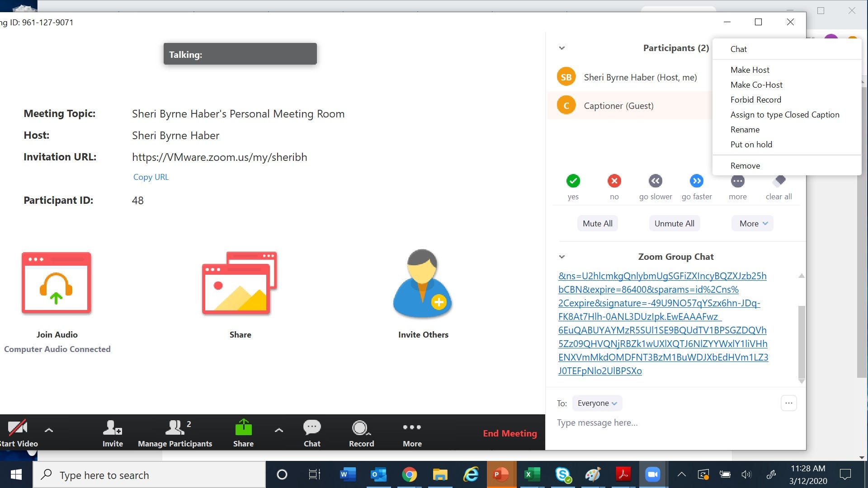
Task: Start recording with the Record icon
Action: coord(361,427)
